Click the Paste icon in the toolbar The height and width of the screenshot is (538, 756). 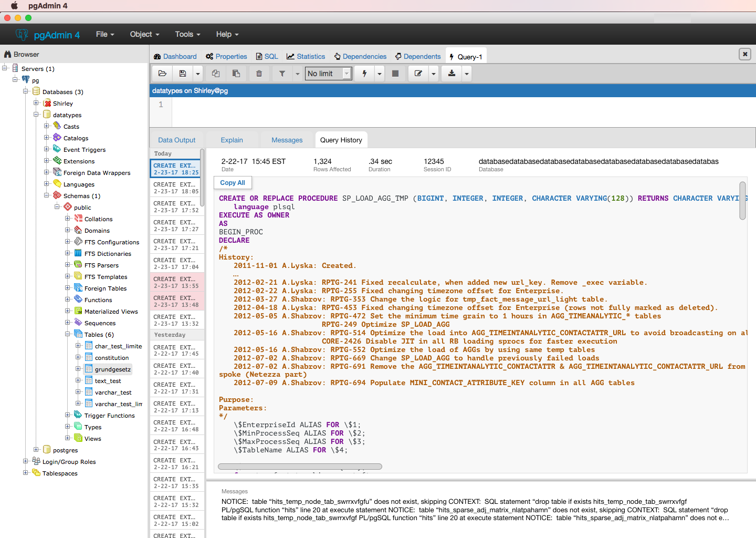236,74
